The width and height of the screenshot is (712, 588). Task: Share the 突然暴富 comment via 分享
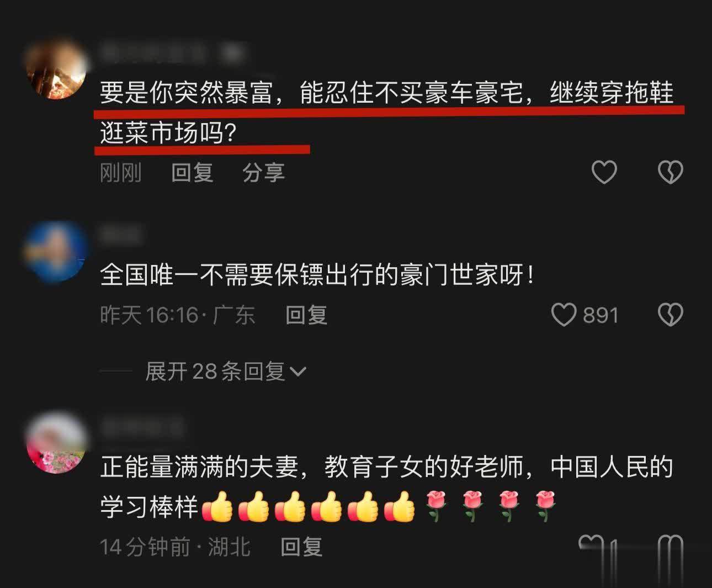[x=263, y=173]
